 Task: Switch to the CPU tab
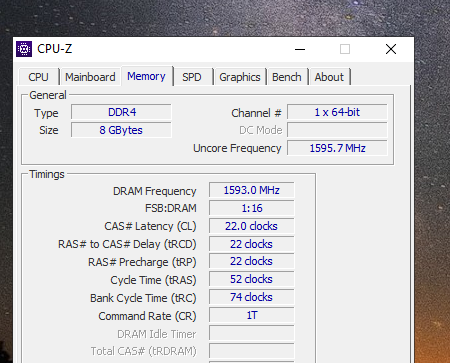(39, 77)
